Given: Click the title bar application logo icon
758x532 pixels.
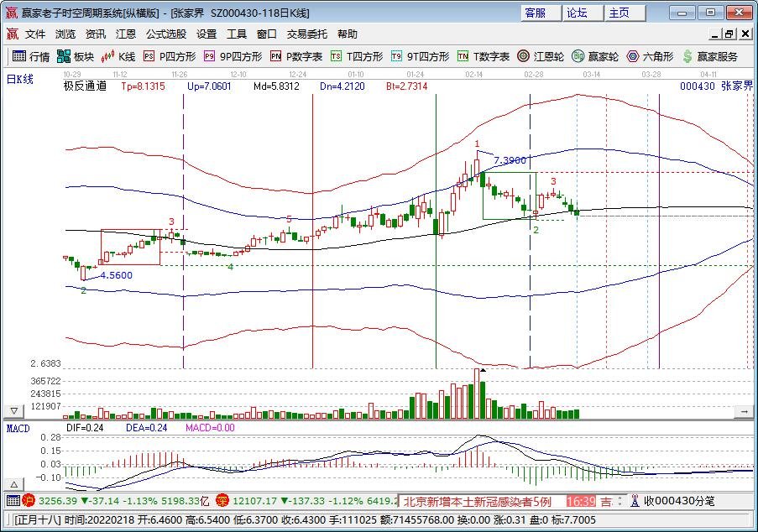Looking at the screenshot, I should point(12,13).
